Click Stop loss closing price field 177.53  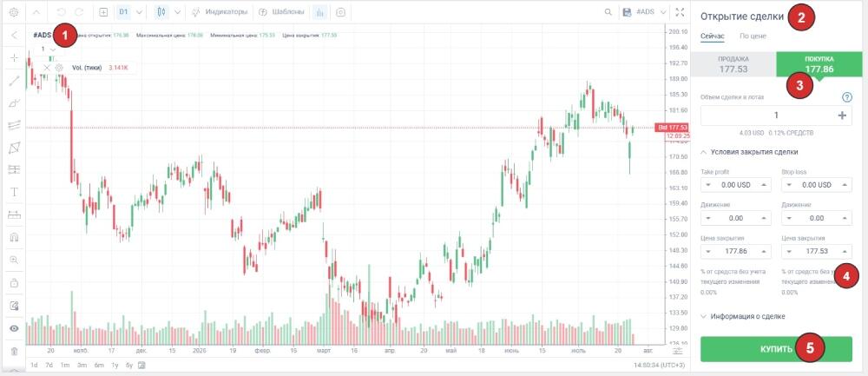(x=817, y=252)
